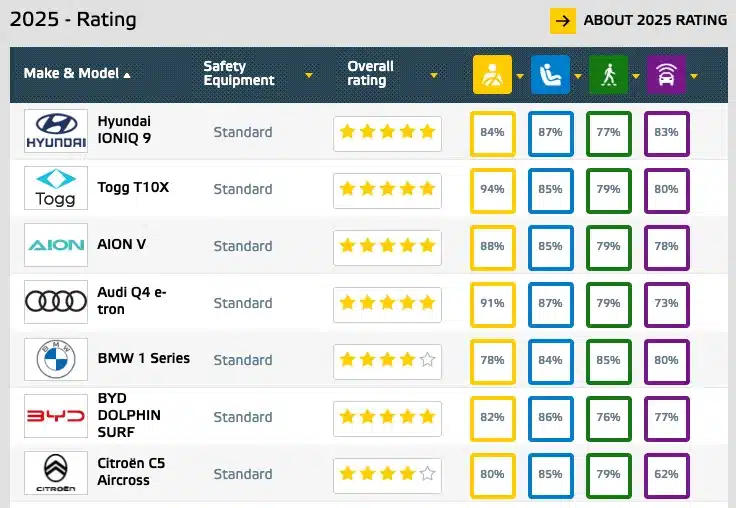Open the Safety Equipment dropdown arrow

[x=309, y=75]
